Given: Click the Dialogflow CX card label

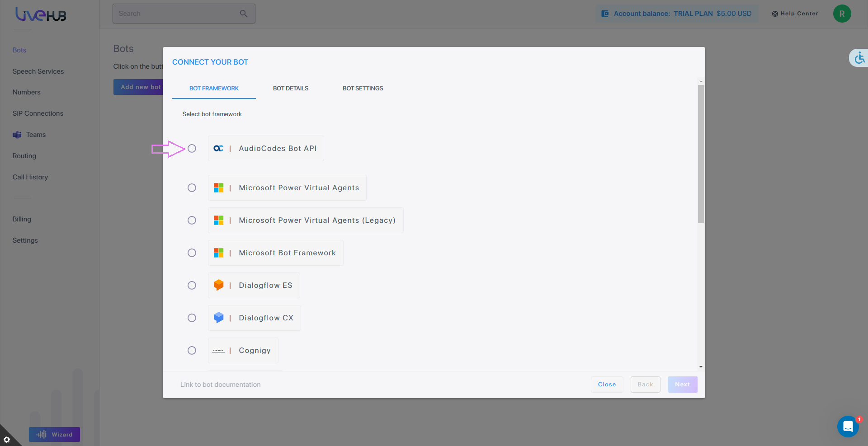Looking at the screenshot, I should click(x=266, y=318).
